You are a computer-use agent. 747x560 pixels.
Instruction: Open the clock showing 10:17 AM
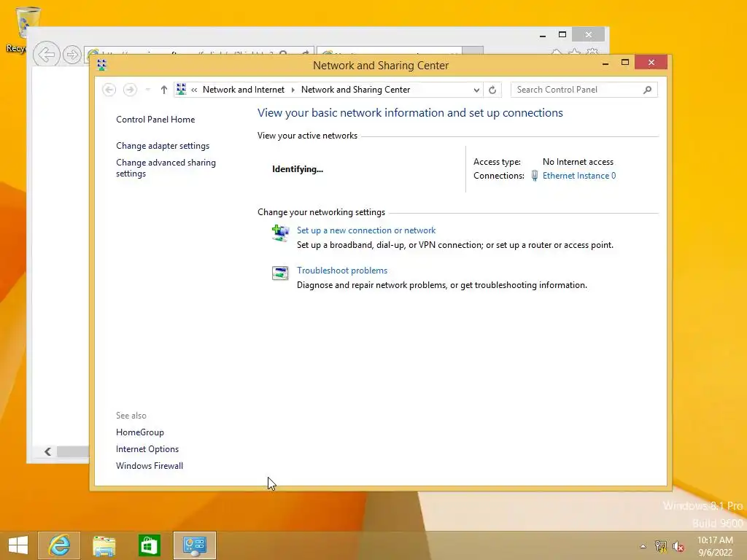coord(715,546)
